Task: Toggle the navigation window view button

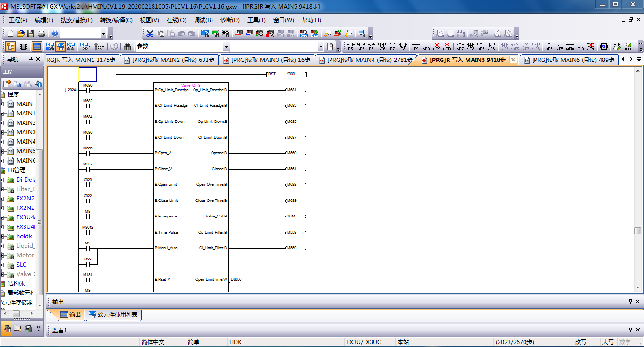Action: (x=10, y=46)
